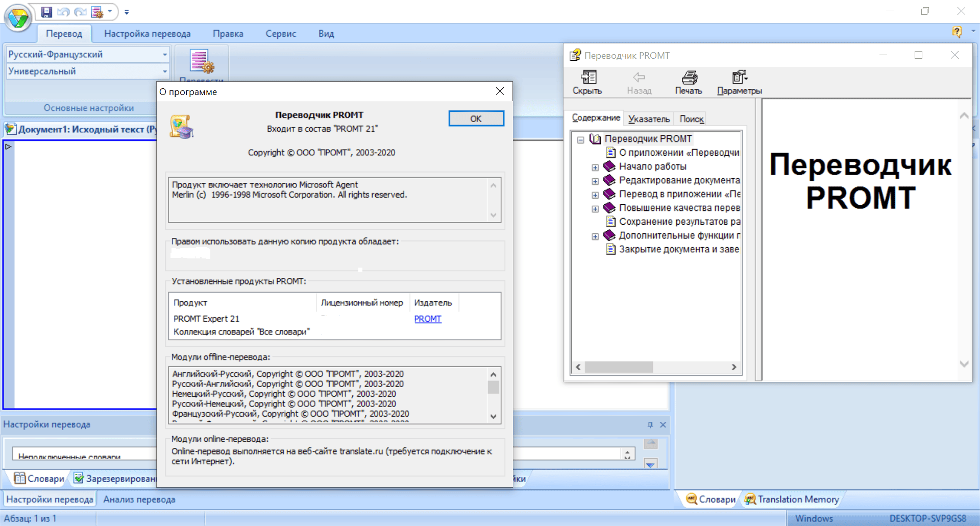Click the offline modules list down scroll arrow
This screenshot has width=980, height=526.
(493, 416)
